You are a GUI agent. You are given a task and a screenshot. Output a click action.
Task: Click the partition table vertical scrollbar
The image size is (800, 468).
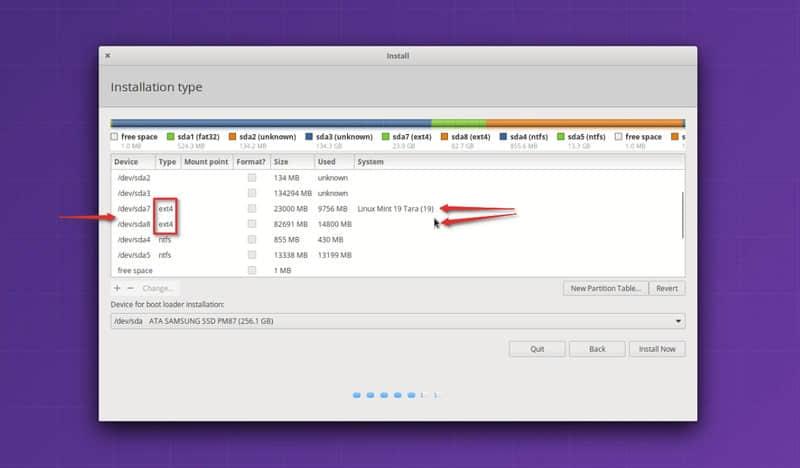[682, 215]
